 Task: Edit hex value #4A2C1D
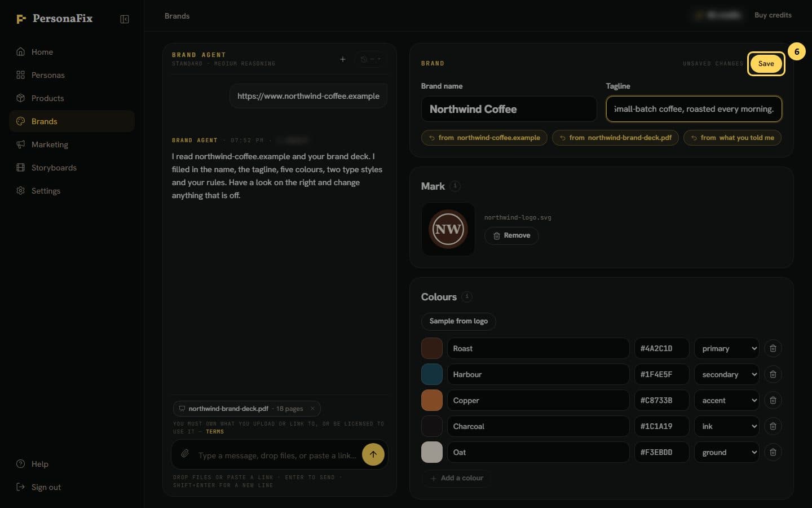coord(661,348)
